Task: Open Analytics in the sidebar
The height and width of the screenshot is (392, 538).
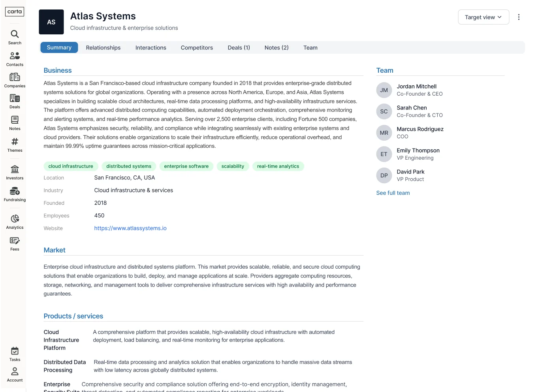Action: point(15,222)
